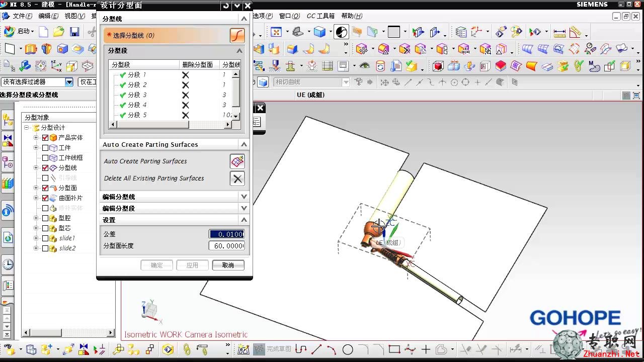Open the 文件(F) menu

pos(23,16)
